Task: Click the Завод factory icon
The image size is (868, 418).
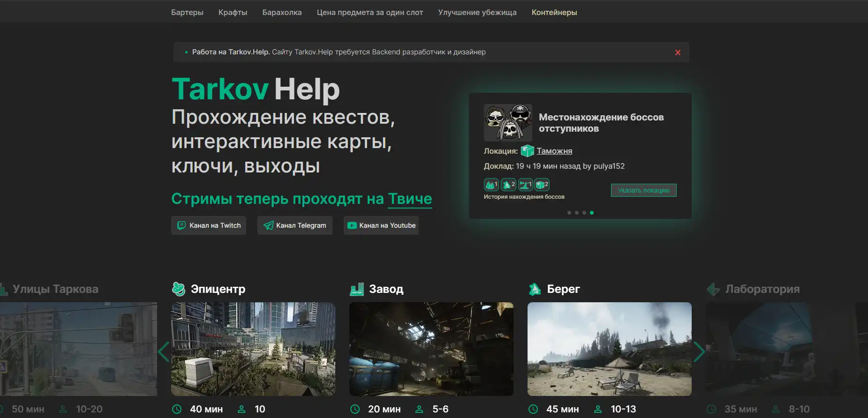Action: (357, 289)
